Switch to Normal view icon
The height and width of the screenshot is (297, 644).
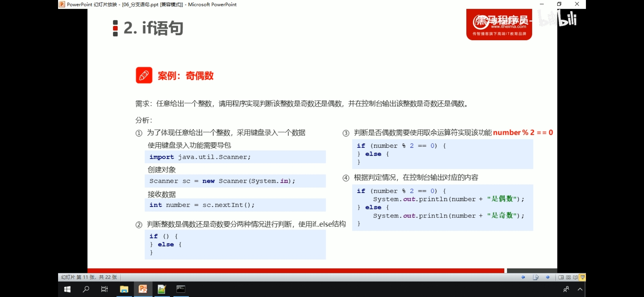coord(561,277)
